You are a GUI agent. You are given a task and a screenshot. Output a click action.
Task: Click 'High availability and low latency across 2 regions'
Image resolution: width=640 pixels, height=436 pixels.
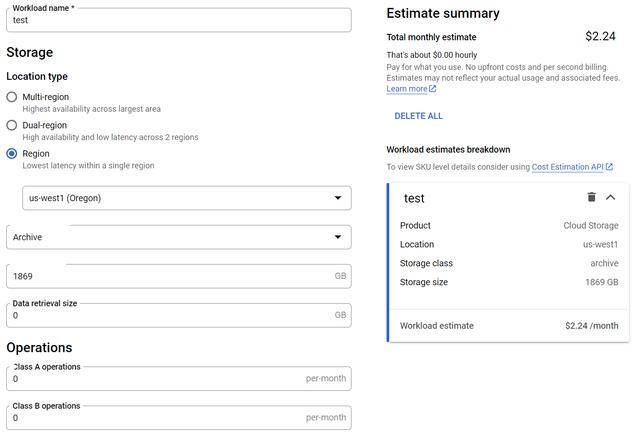click(110, 137)
